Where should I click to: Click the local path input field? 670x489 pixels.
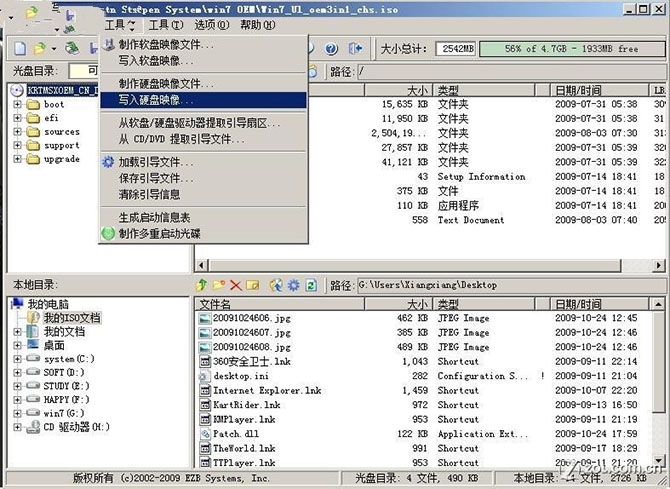(x=500, y=285)
